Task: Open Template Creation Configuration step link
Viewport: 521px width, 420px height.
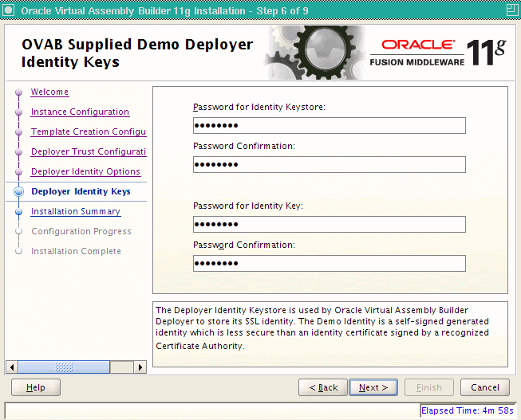Action: pyautogui.click(x=89, y=131)
